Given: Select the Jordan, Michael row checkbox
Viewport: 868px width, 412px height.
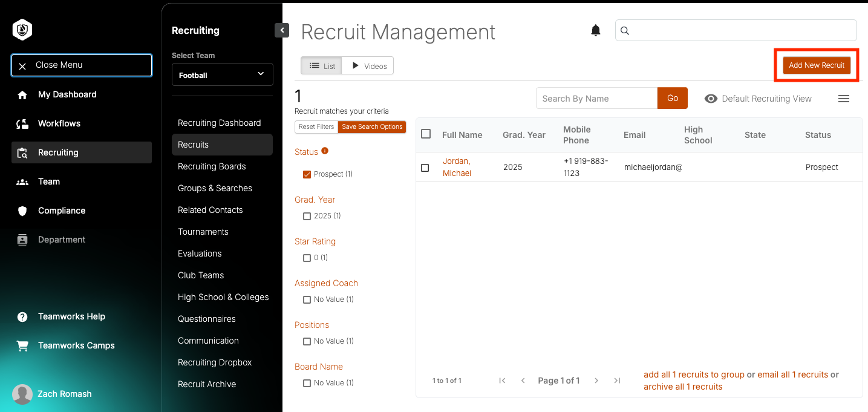Looking at the screenshot, I should (425, 168).
